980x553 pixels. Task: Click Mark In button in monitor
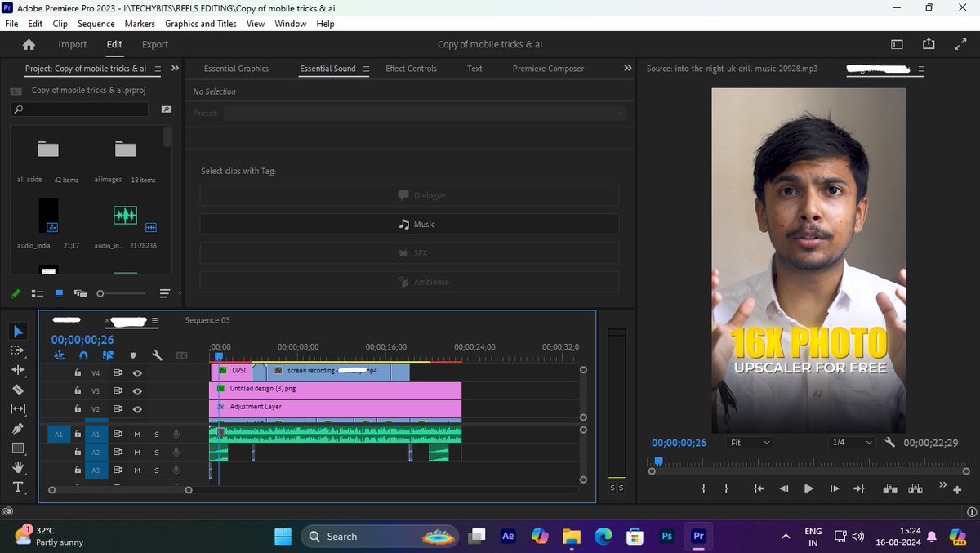pyautogui.click(x=703, y=488)
